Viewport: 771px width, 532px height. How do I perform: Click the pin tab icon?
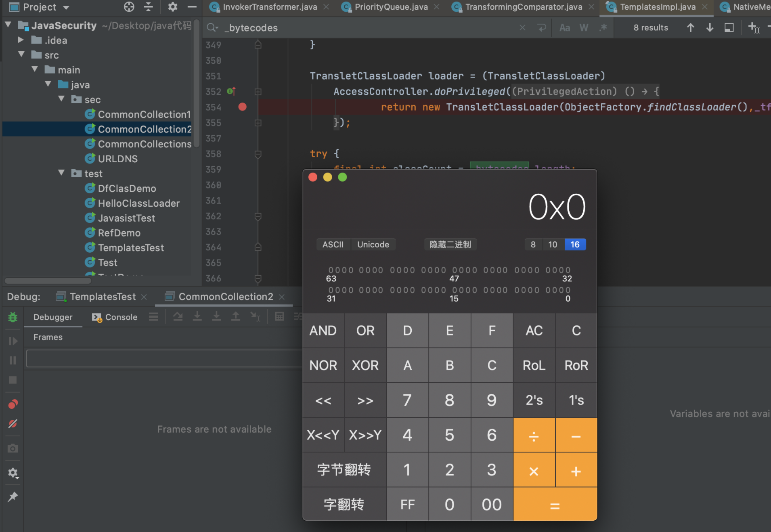(13, 497)
